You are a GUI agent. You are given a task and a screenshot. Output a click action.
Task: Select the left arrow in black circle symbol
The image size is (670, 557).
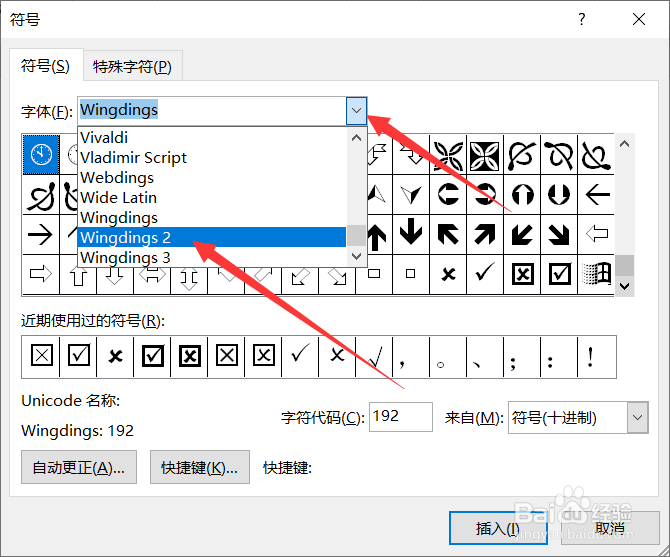pos(448,194)
